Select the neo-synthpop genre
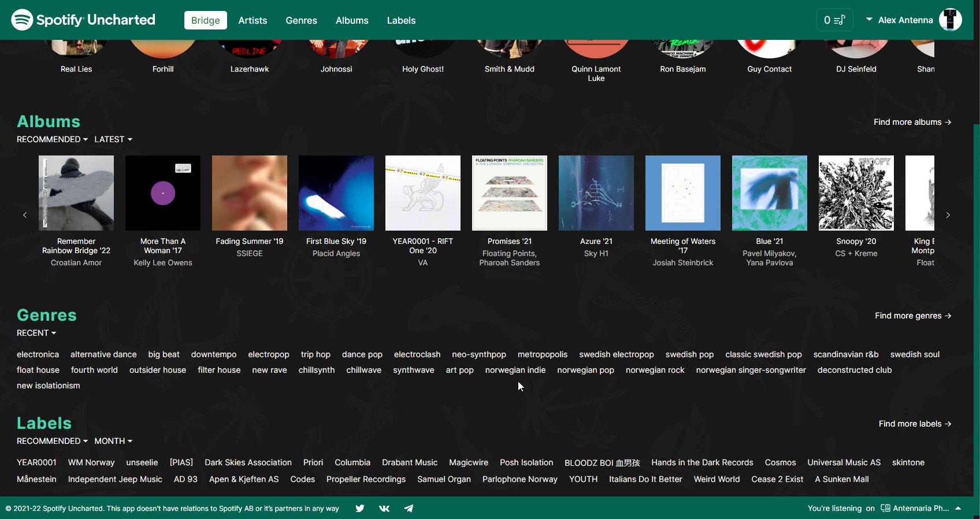The height and width of the screenshot is (519, 980). tap(479, 354)
